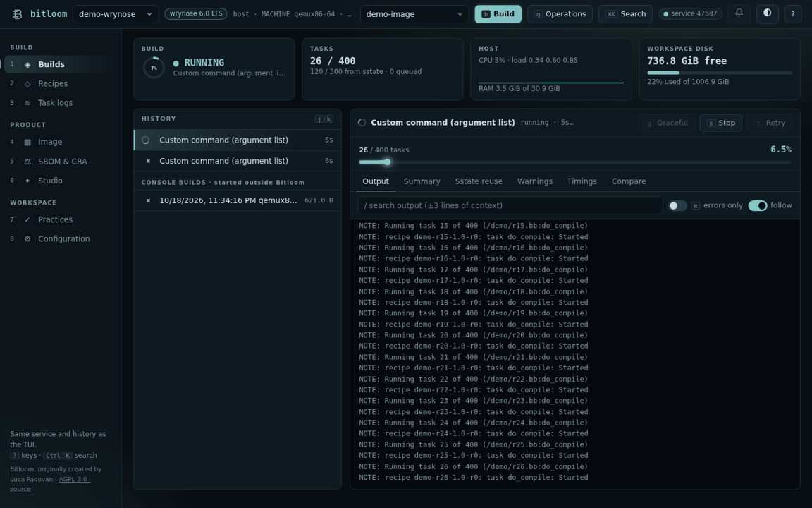Open the Task logs nav item
812x508 pixels.
[59, 102]
